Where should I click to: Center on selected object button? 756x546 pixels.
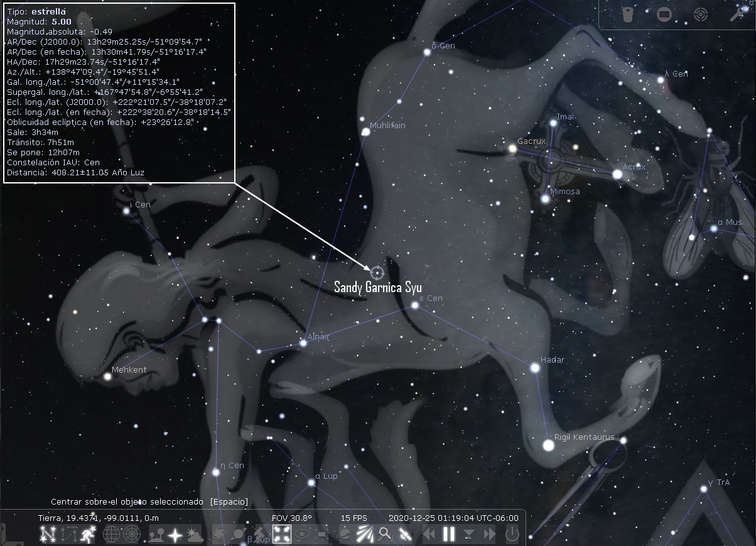tap(282, 535)
